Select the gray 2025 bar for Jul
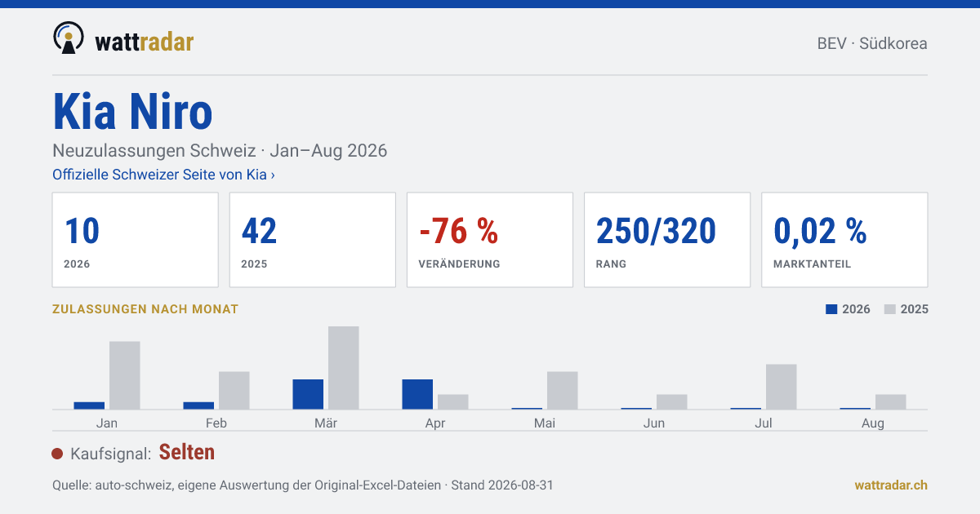This screenshot has height=514, width=980. click(x=782, y=387)
